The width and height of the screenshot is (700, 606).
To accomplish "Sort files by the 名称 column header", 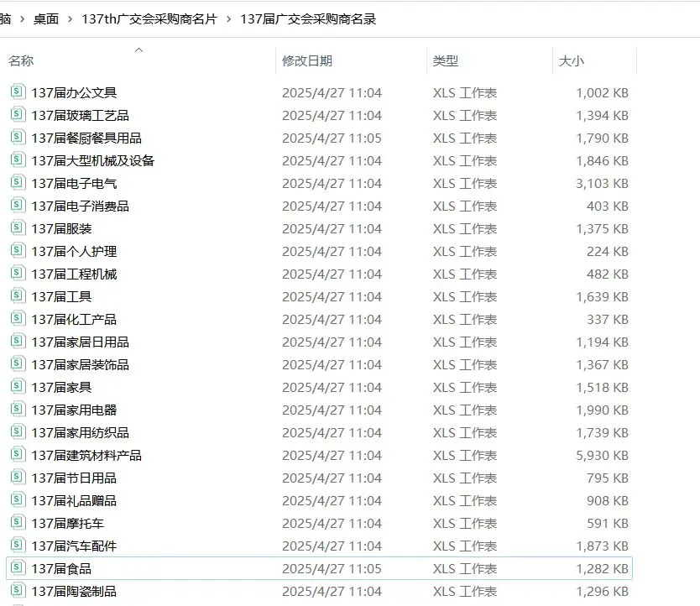I will (21, 60).
